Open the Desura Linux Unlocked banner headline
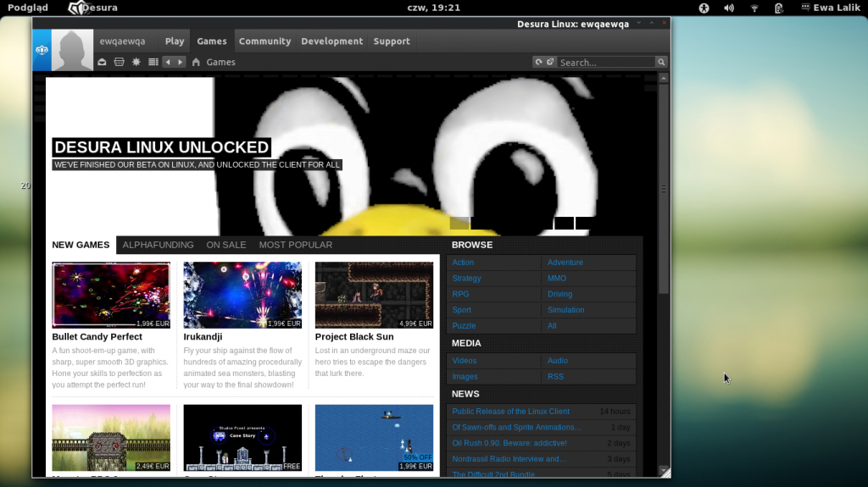Viewport: 868px width, 487px height. pos(162,147)
